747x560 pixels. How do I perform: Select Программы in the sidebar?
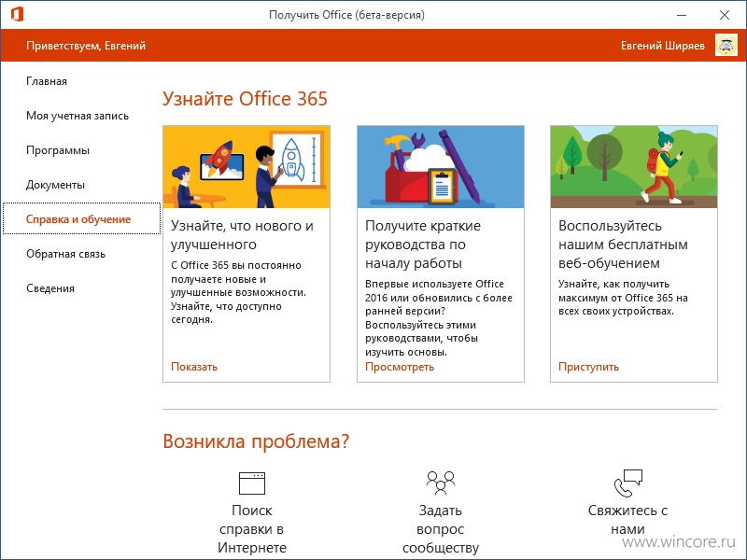(x=58, y=150)
